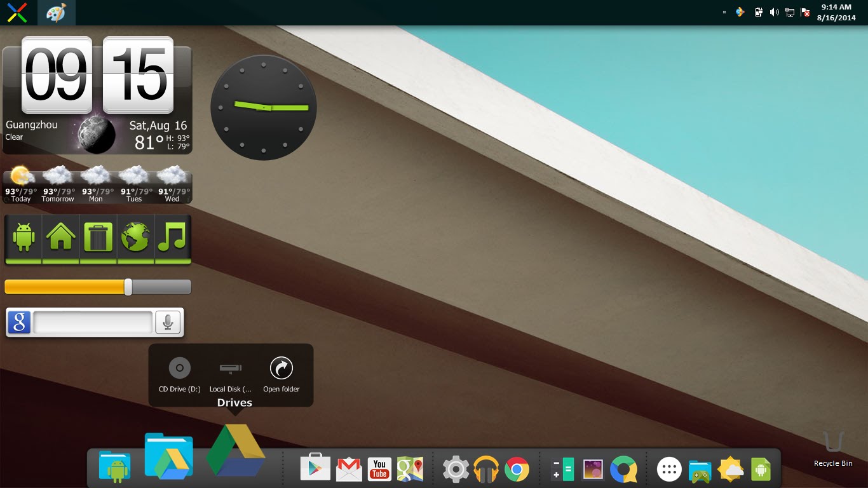This screenshot has height=488, width=868.
Task: Click the green music note widget button
Action: pos(172,238)
